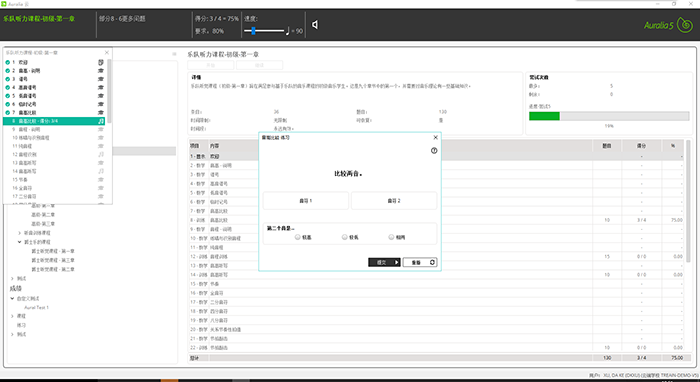
Task: Close the 音高比较 练习 dialog
Action: tap(436, 137)
